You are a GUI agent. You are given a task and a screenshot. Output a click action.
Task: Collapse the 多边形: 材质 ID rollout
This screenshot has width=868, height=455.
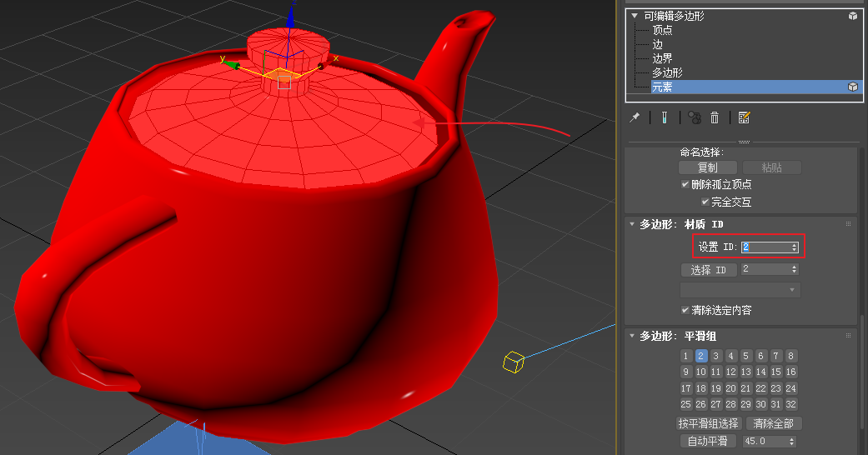click(x=632, y=224)
